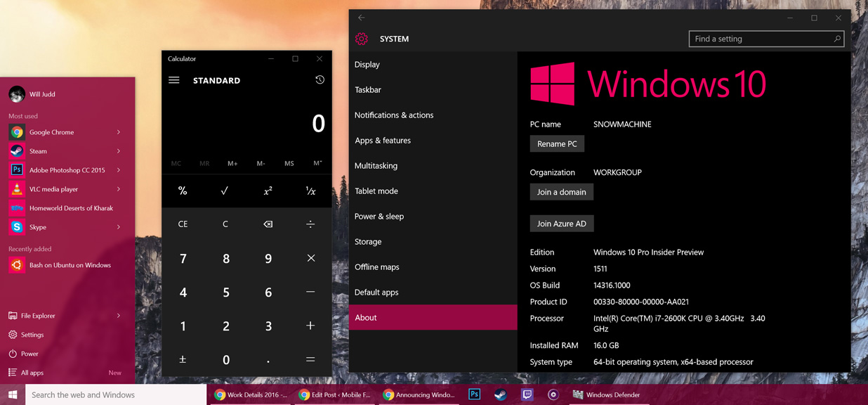The height and width of the screenshot is (405, 868).
Task: Click the Join a domain button
Action: 561,192
